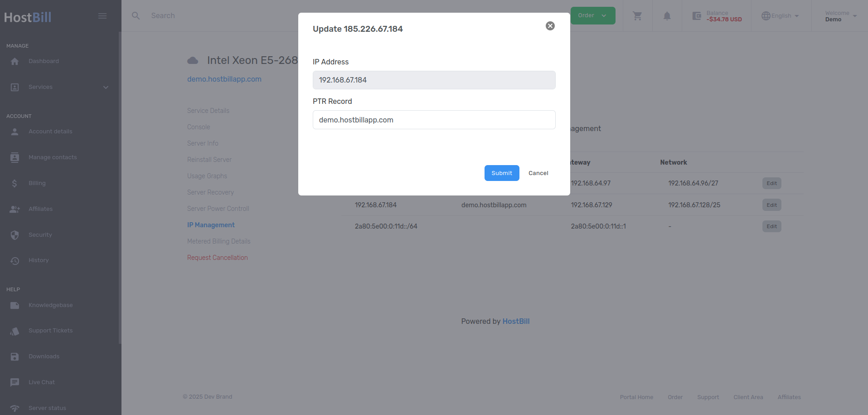This screenshot has width=868, height=415.
Task: Open Live Chat in sidebar
Action: click(x=41, y=382)
